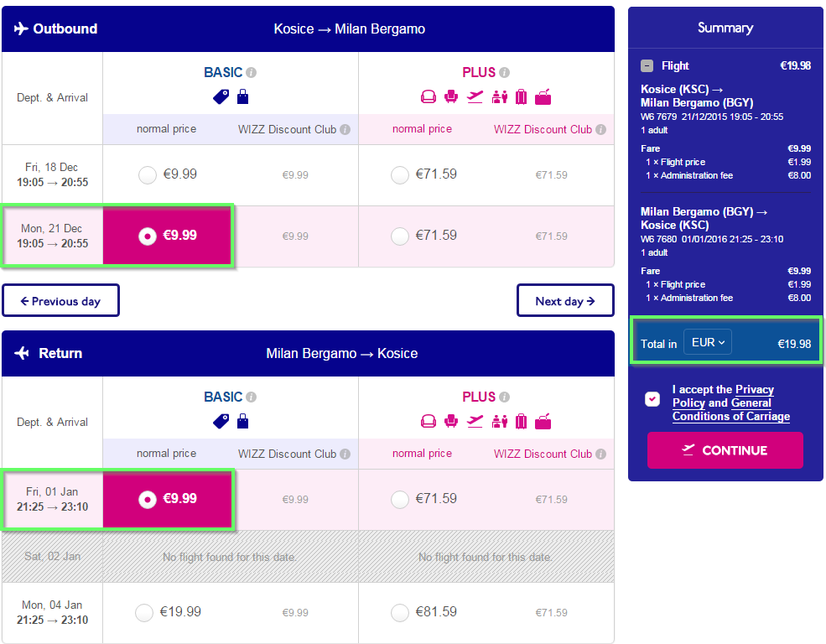Click the info icon next to return PLUS
The image size is (826, 644).
tap(504, 397)
